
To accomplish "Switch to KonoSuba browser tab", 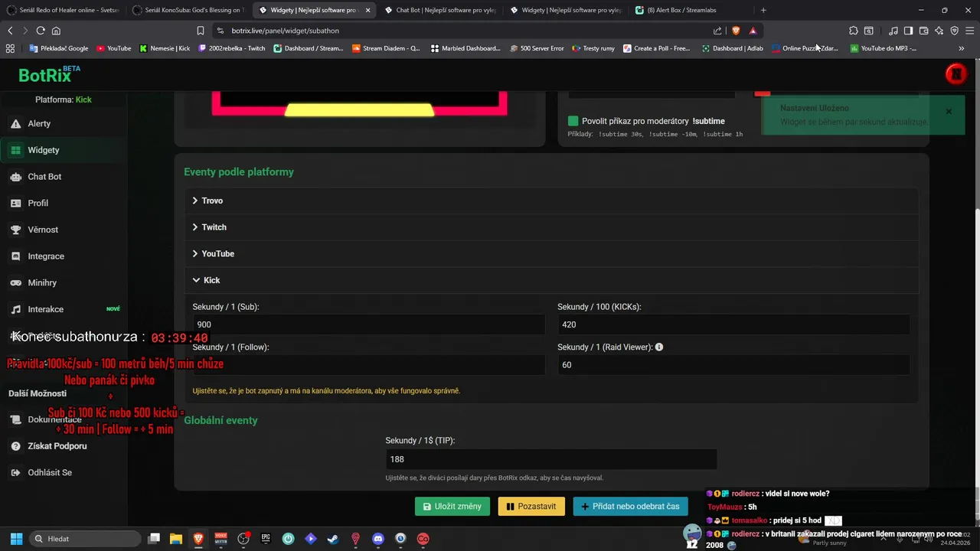I will click(x=188, y=10).
